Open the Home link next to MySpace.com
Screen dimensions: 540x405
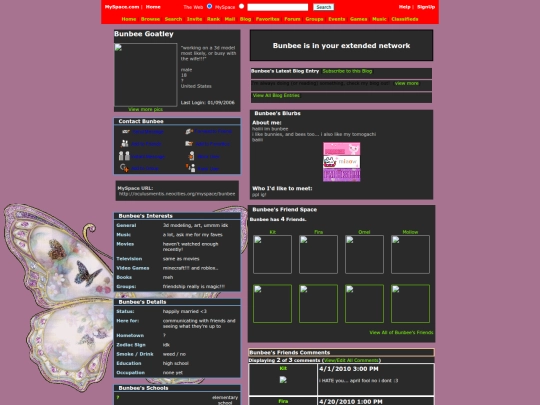(153, 7)
